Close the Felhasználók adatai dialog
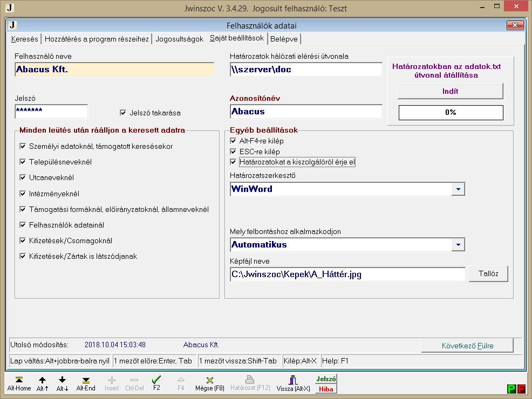 coord(515,25)
